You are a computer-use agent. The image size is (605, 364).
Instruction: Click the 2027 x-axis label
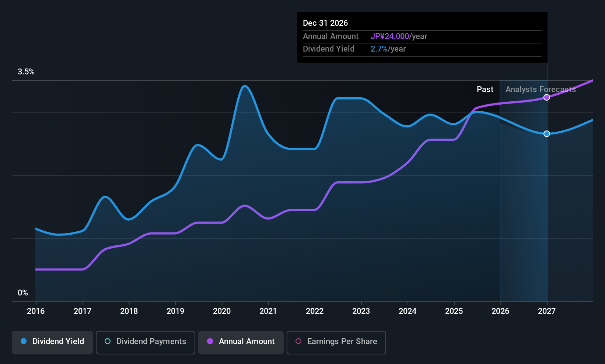pos(547,311)
